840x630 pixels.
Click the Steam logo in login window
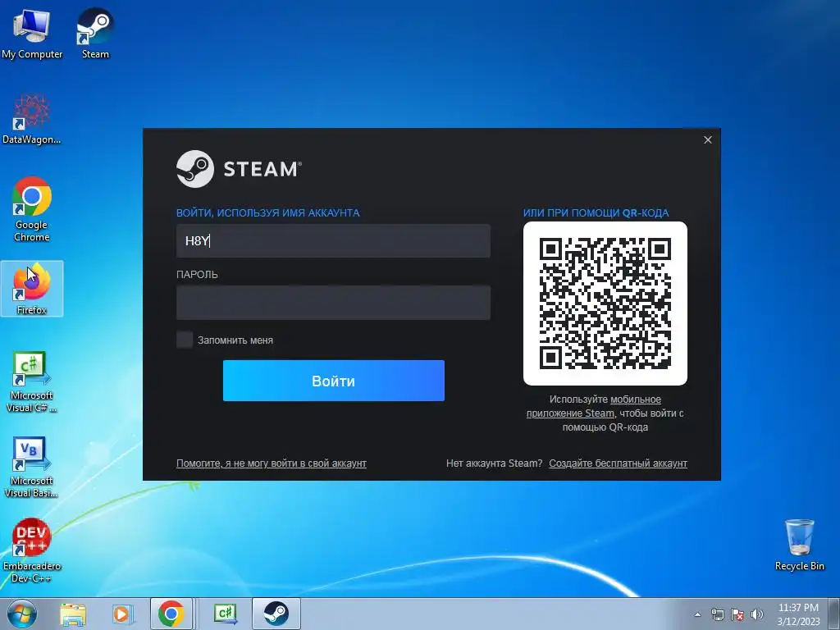(239, 169)
